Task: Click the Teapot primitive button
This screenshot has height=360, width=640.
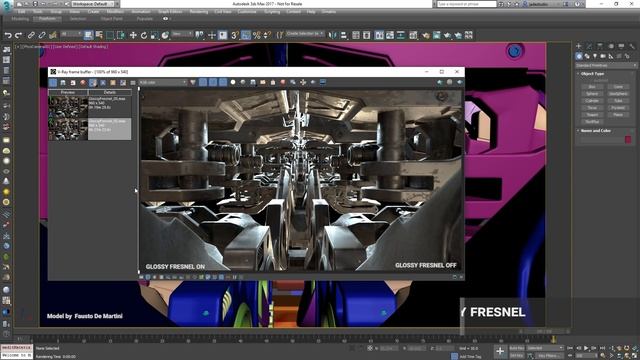Action: 592,115
